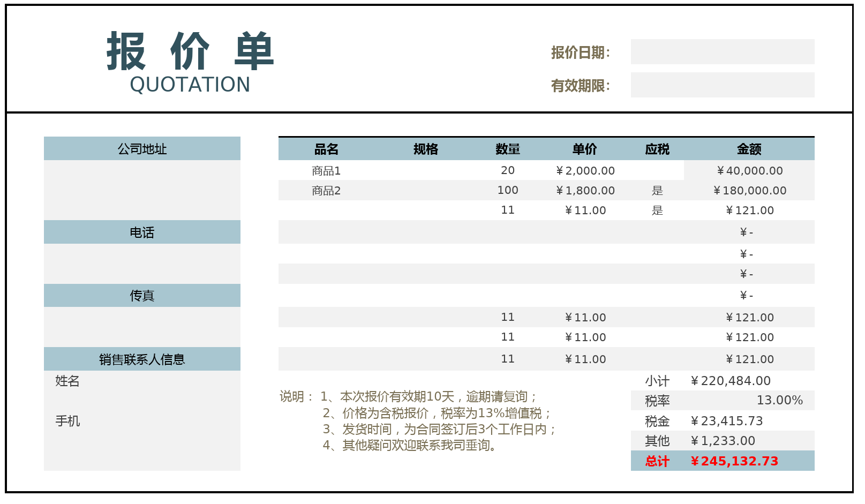
Task: Click the 税金 label
Action: pyautogui.click(x=657, y=421)
